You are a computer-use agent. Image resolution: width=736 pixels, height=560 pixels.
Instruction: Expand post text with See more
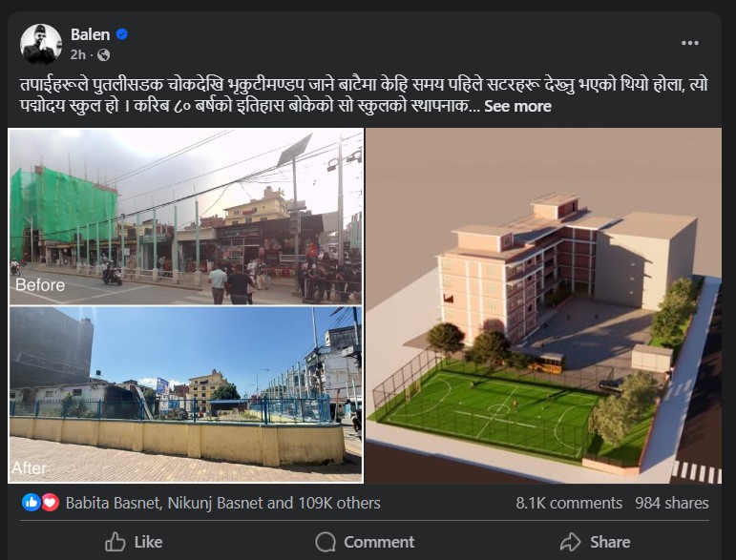coord(517,106)
